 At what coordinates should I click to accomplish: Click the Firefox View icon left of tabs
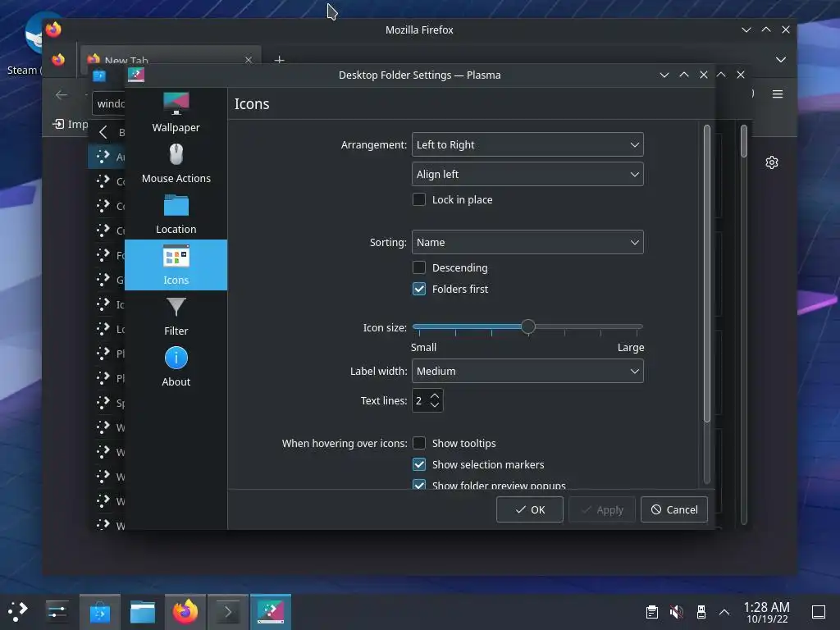click(58, 59)
